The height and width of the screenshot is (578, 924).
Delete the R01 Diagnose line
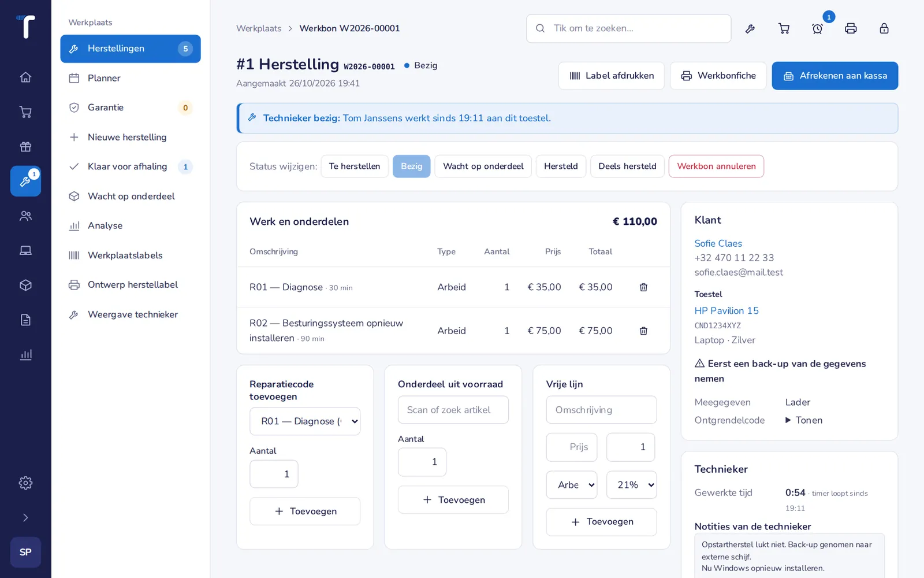643,287
